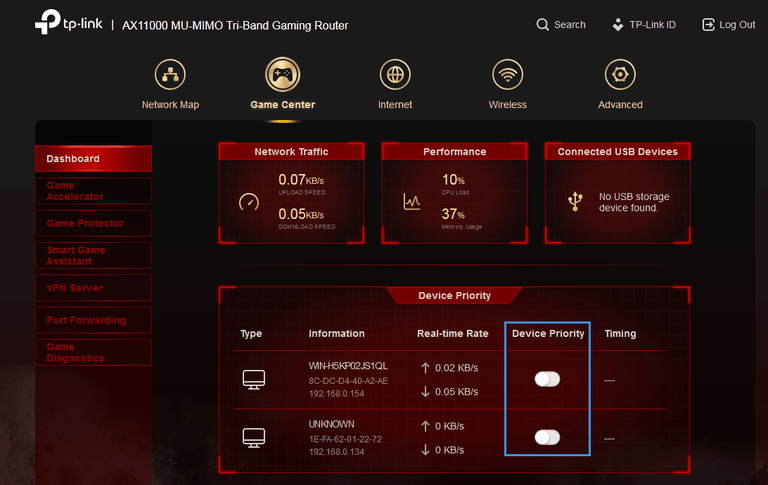Click MAC address 1E-FA-62-01-22-72
The height and width of the screenshot is (485, 768).
(x=345, y=439)
